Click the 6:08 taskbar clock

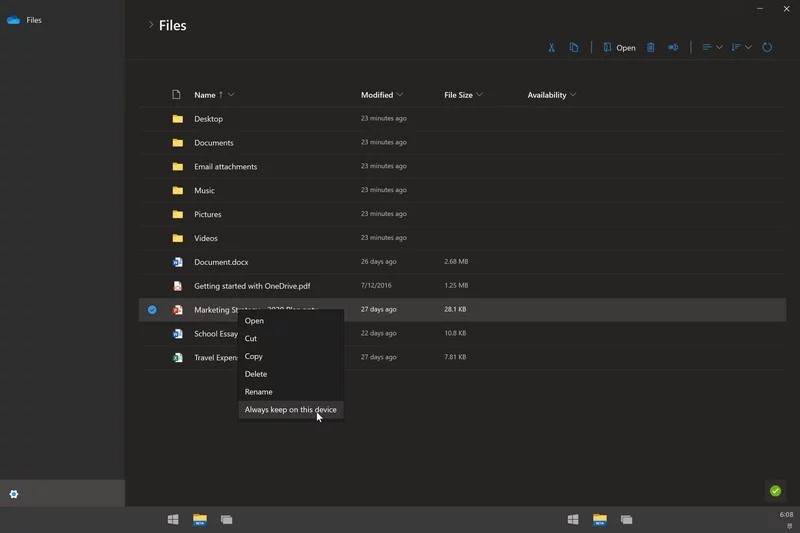(x=786, y=515)
